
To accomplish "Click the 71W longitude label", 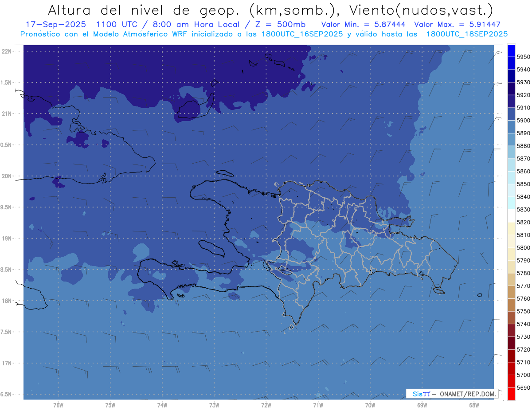I will [x=318, y=405].
